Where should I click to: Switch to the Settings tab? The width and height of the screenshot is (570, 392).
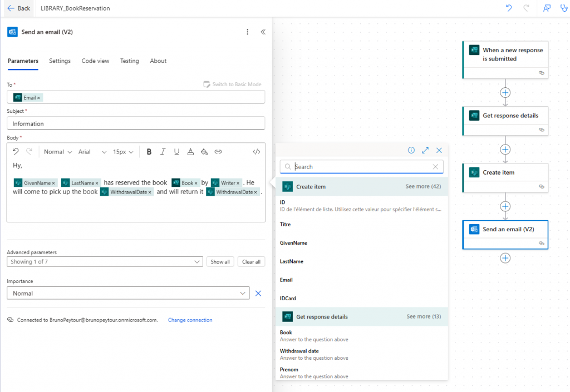coord(60,61)
